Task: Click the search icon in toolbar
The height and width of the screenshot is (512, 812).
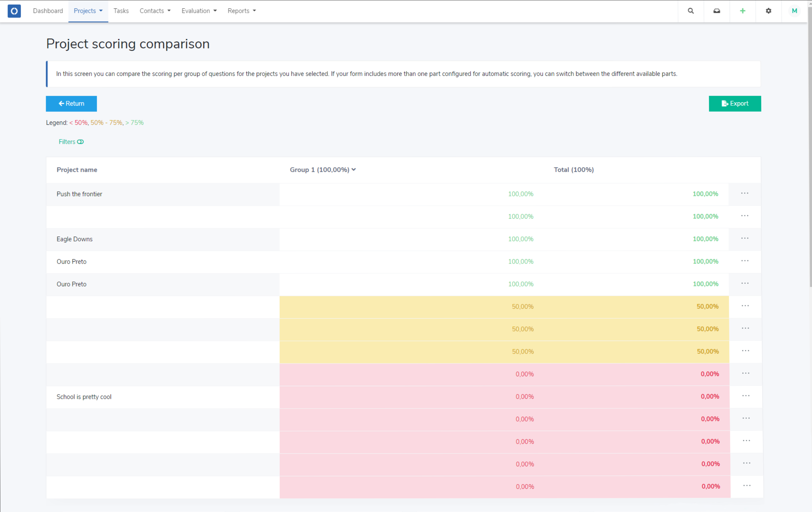Action: click(x=691, y=11)
